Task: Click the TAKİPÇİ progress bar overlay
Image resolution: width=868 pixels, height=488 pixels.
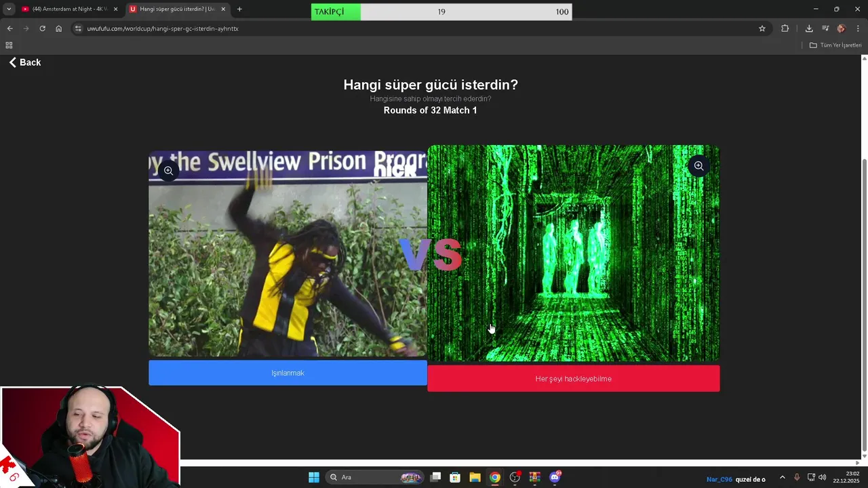Action: coord(441,12)
